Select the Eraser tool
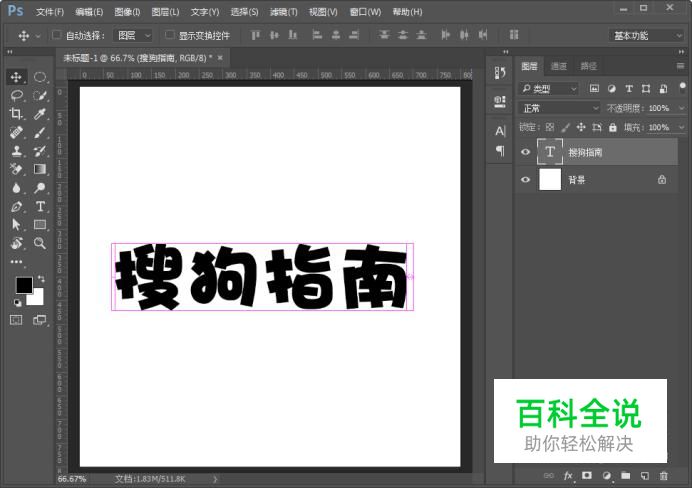This screenshot has width=692, height=488. (x=16, y=169)
